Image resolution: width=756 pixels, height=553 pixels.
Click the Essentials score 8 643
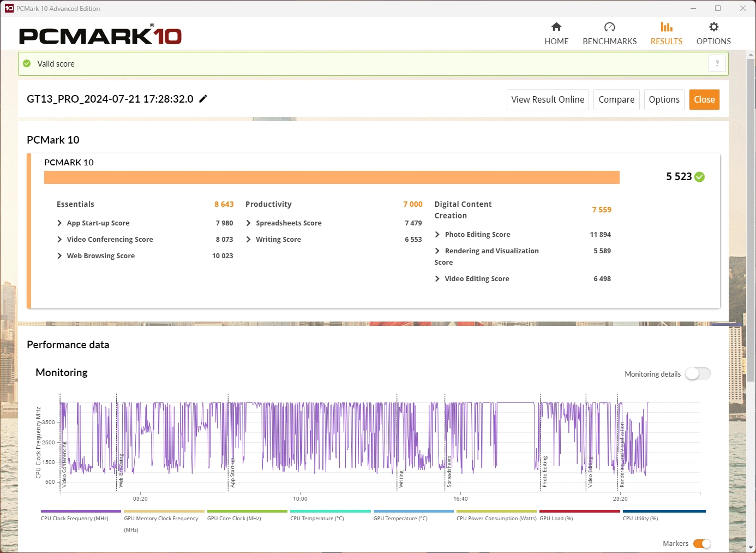[224, 204]
